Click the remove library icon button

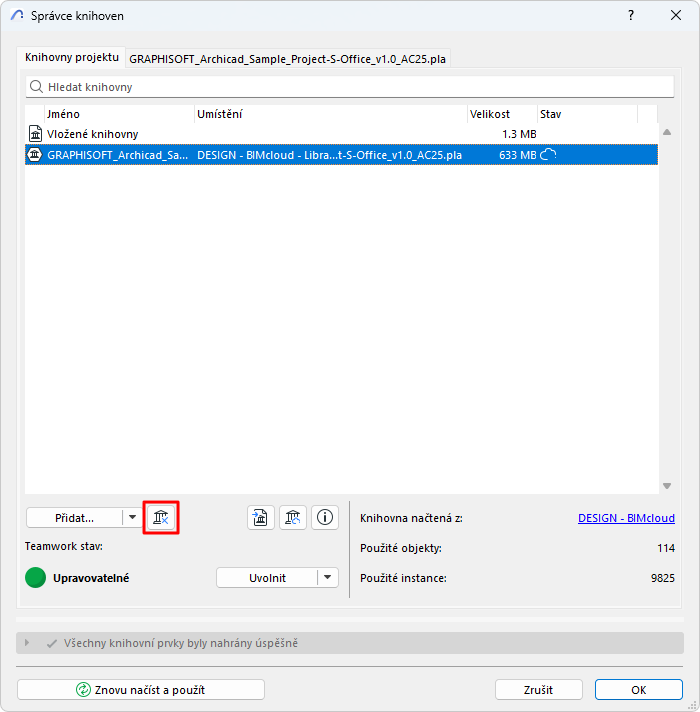coord(161,517)
